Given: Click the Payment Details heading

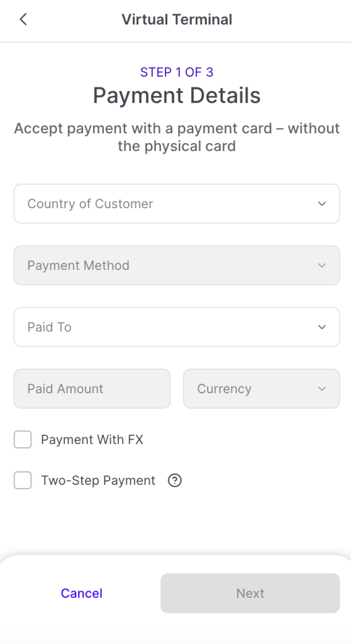Looking at the screenshot, I should (x=177, y=96).
